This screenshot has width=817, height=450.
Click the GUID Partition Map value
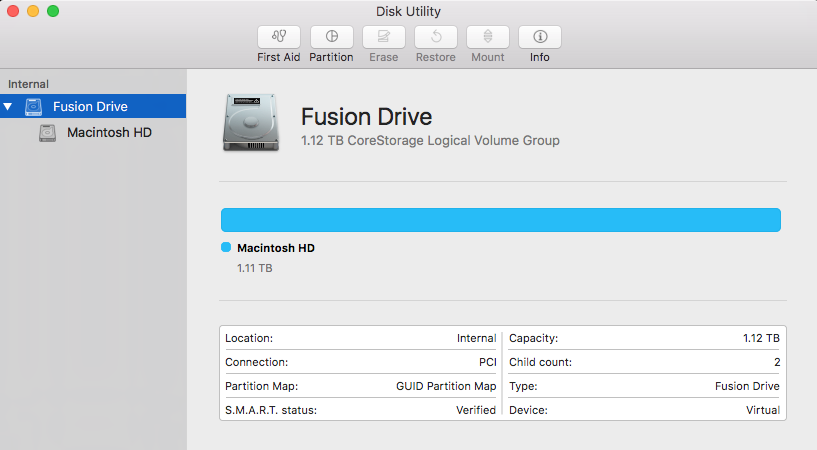[x=446, y=386]
